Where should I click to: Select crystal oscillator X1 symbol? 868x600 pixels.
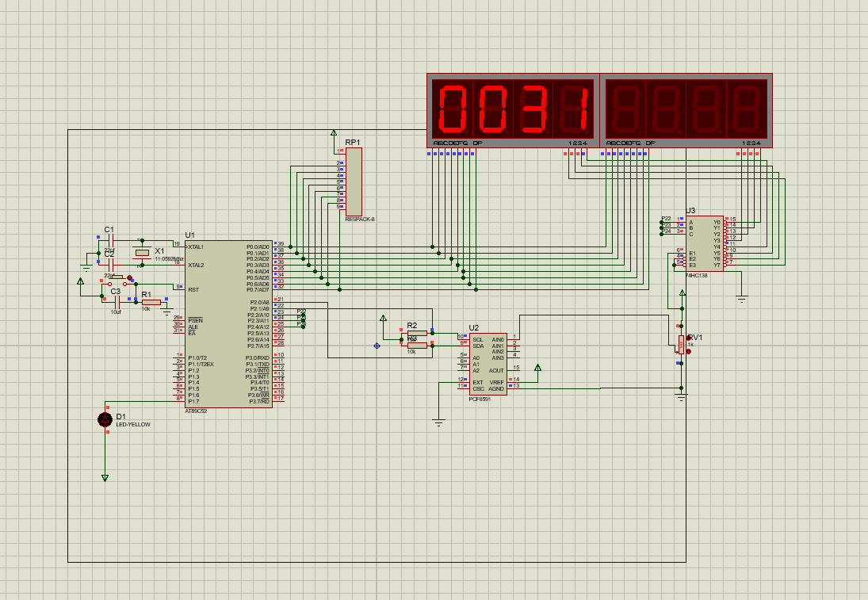pyautogui.click(x=142, y=253)
